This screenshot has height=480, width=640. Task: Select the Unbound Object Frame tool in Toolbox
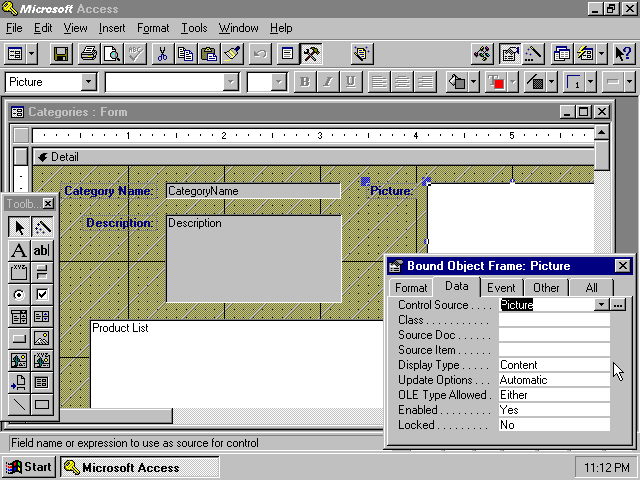(x=19, y=360)
